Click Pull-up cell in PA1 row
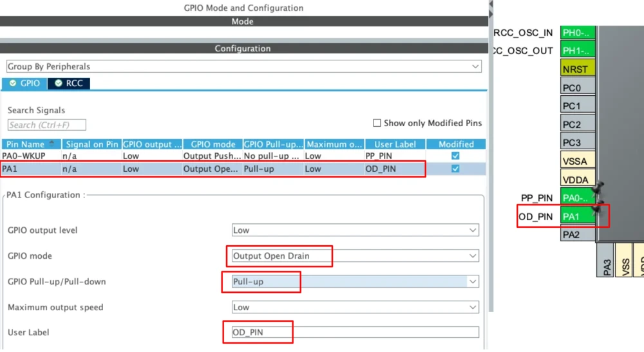 259,169
